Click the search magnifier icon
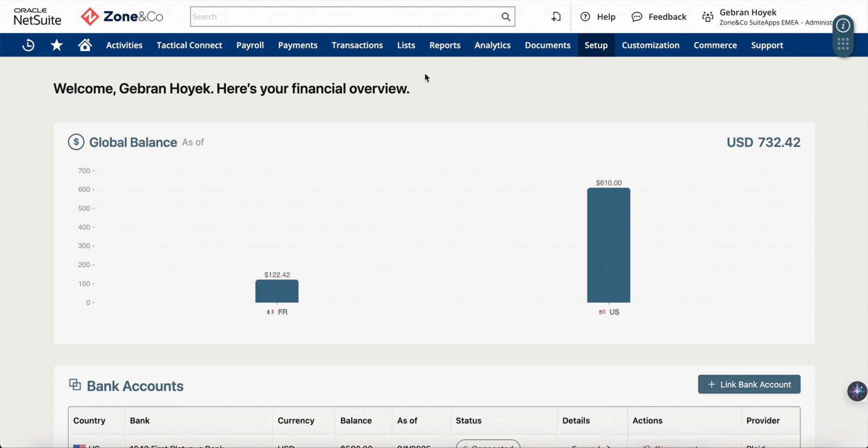Viewport: 868px width, 448px height. point(506,17)
